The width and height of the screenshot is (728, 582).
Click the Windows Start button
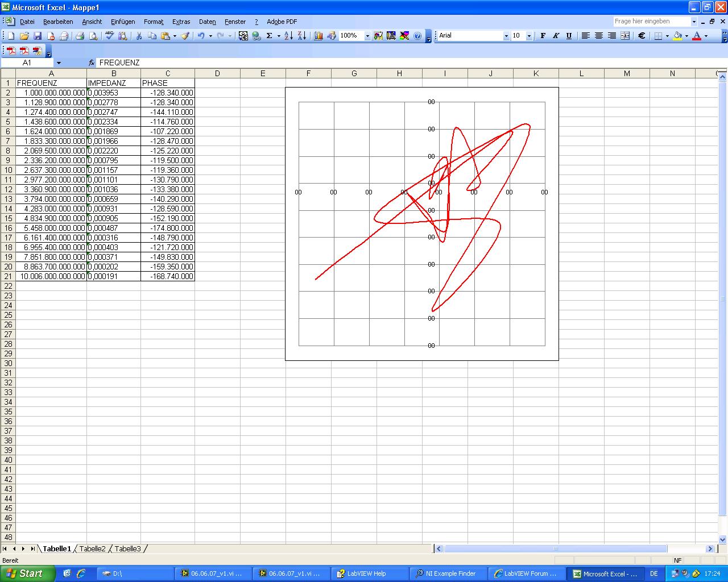click(x=27, y=573)
